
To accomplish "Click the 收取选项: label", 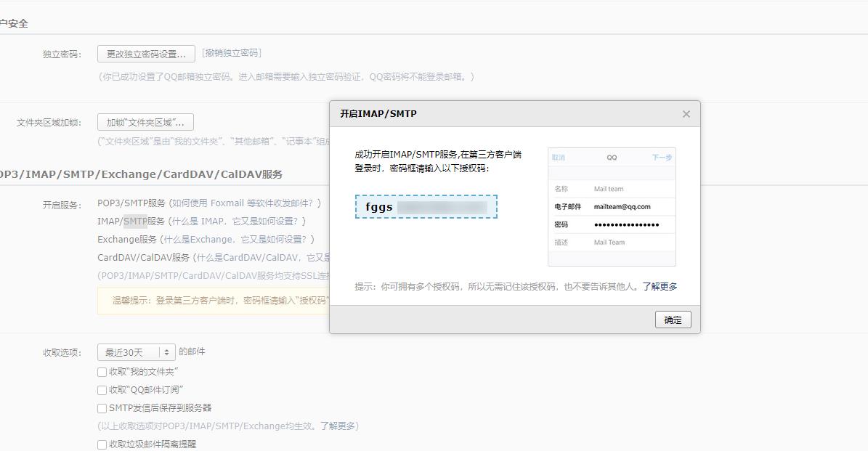I will [x=62, y=353].
